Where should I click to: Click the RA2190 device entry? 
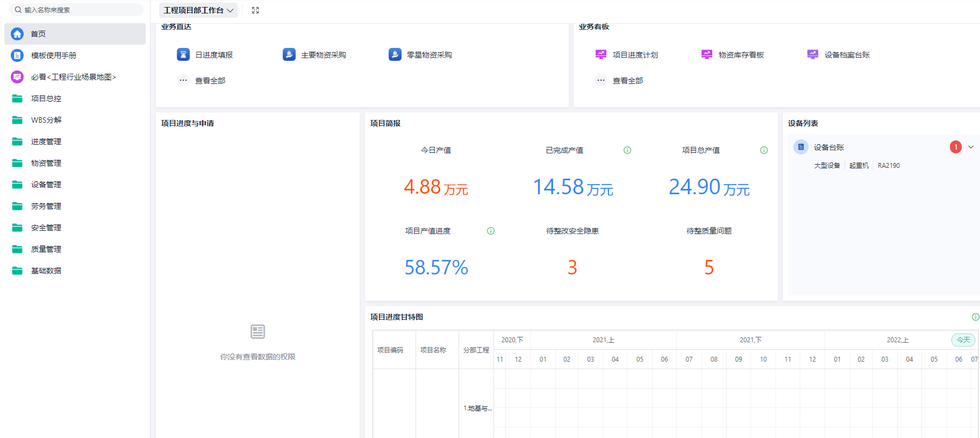889,166
